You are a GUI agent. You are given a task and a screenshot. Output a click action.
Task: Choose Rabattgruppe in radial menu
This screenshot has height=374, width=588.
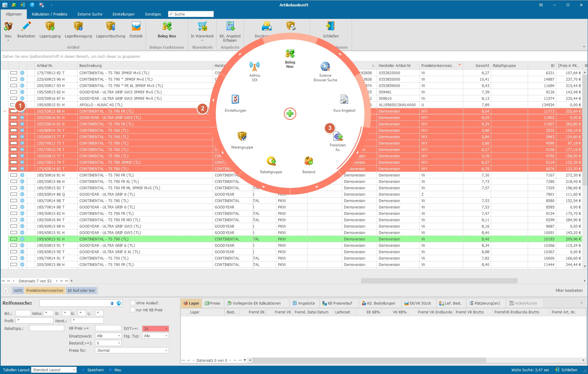[x=271, y=165]
